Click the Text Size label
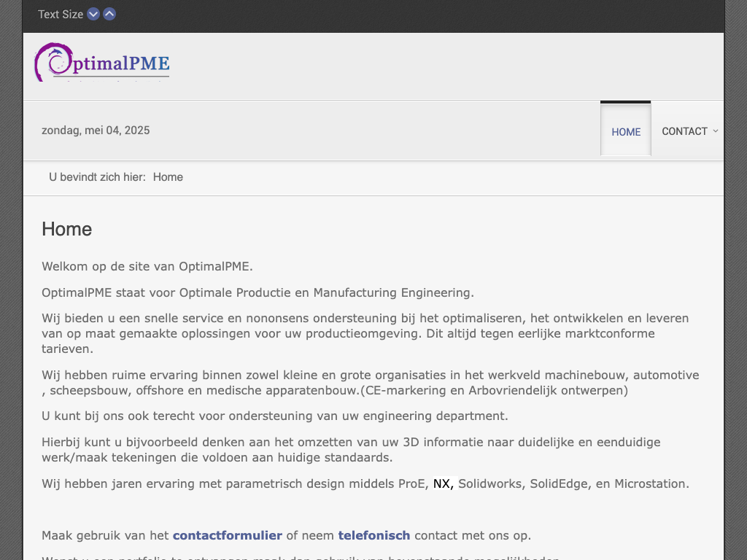The image size is (747, 560). [61, 15]
